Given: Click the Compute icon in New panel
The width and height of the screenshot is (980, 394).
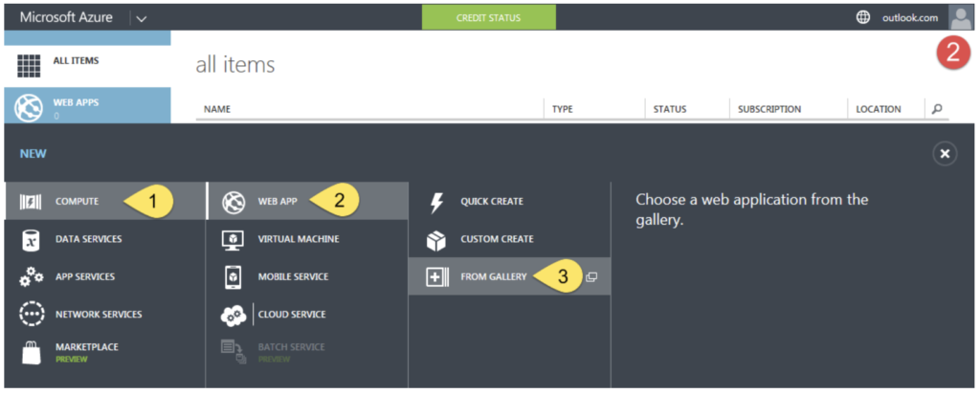Looking at the screenshot, I should (x=31, y=202).
